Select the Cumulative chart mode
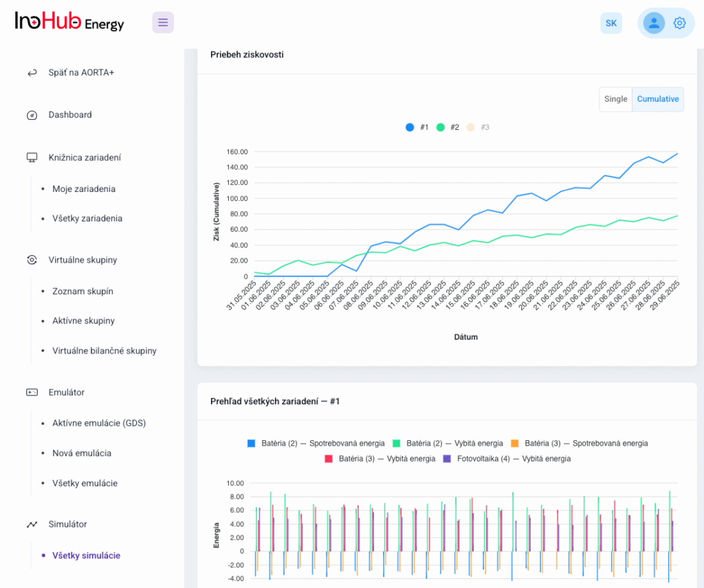The height and width of the screenshot is (588, 704). pos(657,99)
